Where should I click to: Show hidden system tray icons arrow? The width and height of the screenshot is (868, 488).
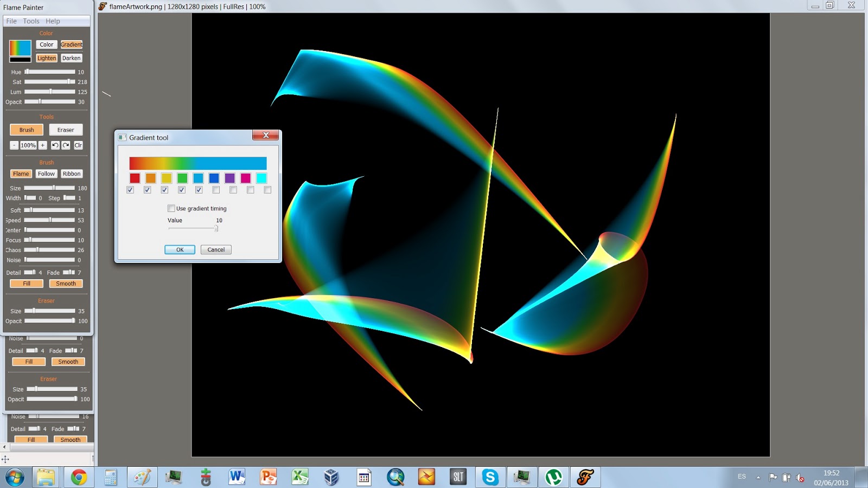[758, 477]
